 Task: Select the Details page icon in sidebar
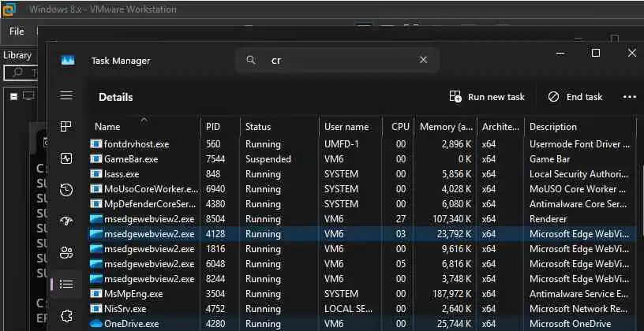(x=66, y=284)
